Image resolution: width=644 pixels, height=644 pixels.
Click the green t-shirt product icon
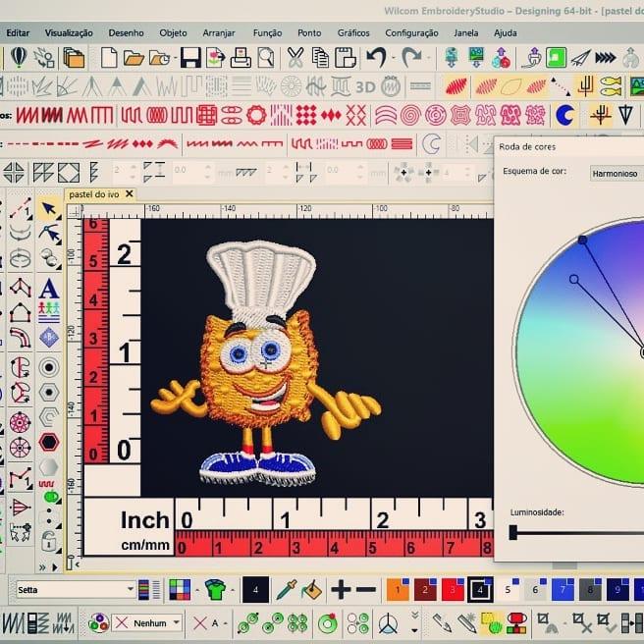(x=215, y=590)
